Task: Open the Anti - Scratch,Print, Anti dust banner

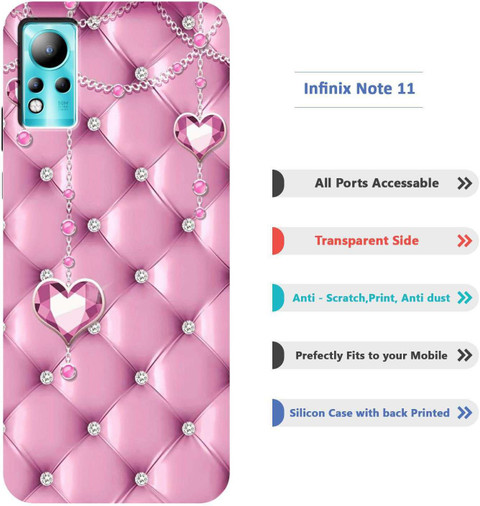Action: [x=375, y=298]
